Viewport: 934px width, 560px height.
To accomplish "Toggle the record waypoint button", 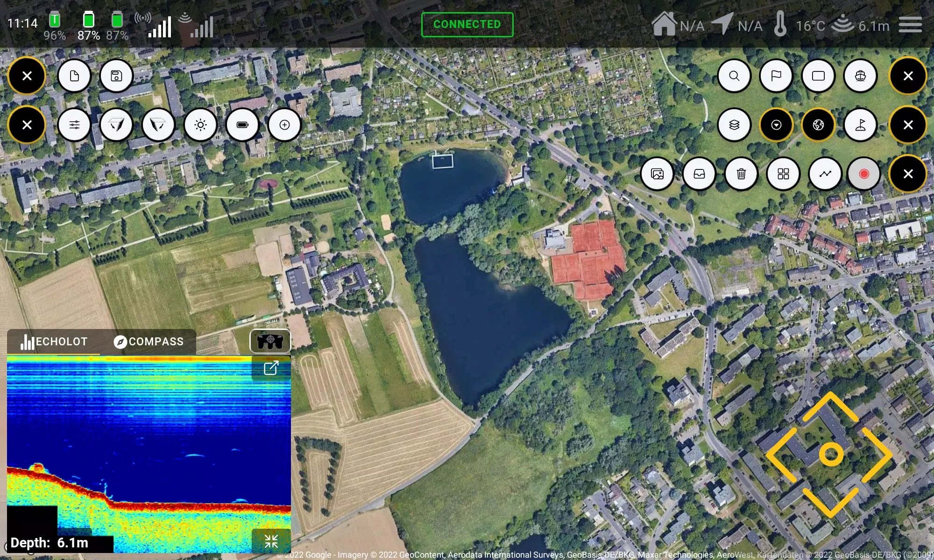I will (x=863, y=174).
